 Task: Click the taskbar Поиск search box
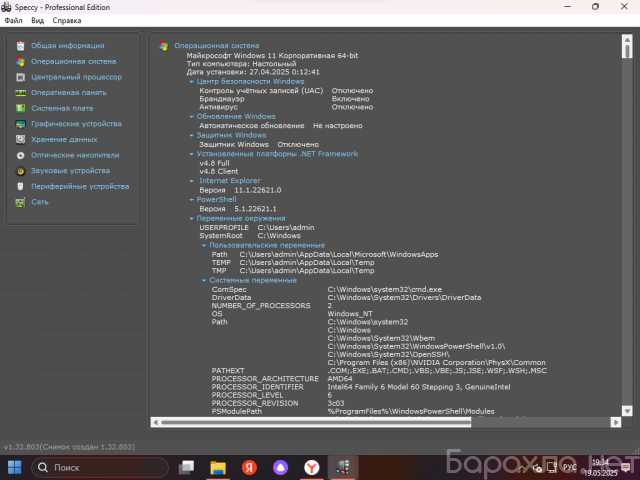(x=100, y=467)
